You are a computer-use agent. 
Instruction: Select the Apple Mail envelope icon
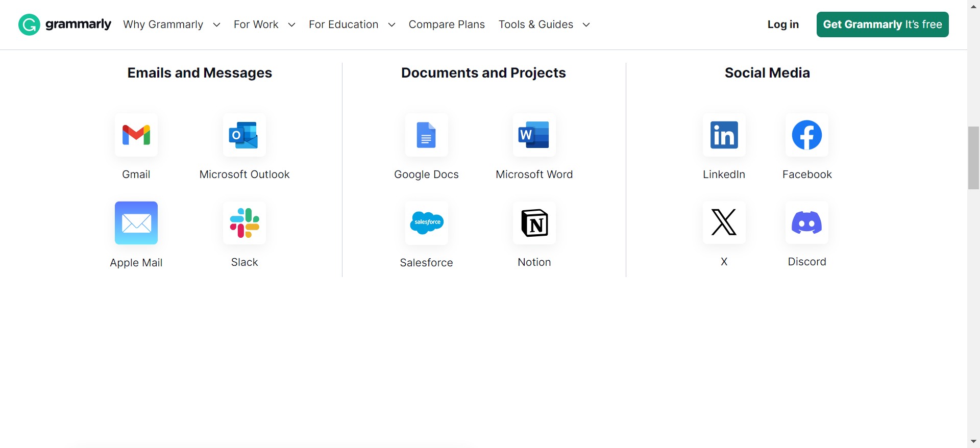click(136, 223)
